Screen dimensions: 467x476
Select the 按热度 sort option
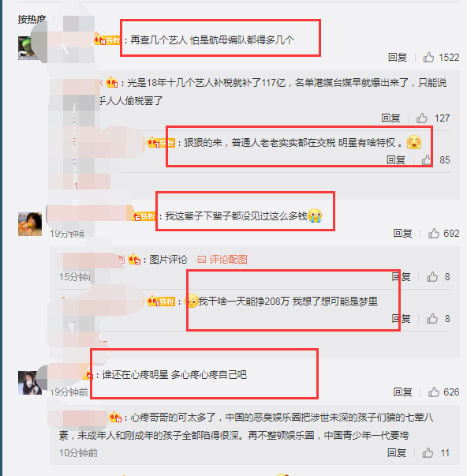[32, 19]
